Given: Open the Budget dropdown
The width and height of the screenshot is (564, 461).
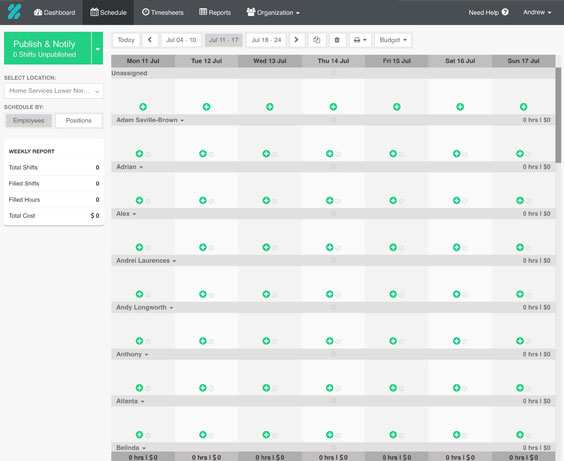Looking at the screenshot, I should click(x=393, y=40).
